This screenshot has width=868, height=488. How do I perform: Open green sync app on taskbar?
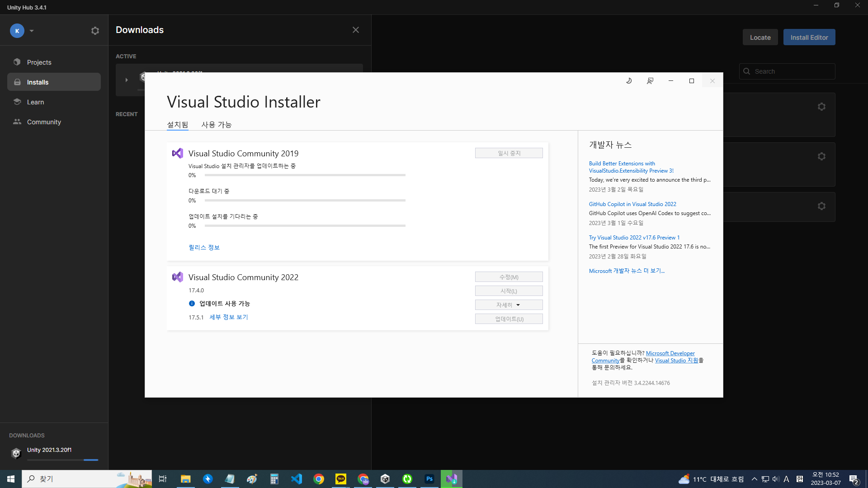point(407,479)
